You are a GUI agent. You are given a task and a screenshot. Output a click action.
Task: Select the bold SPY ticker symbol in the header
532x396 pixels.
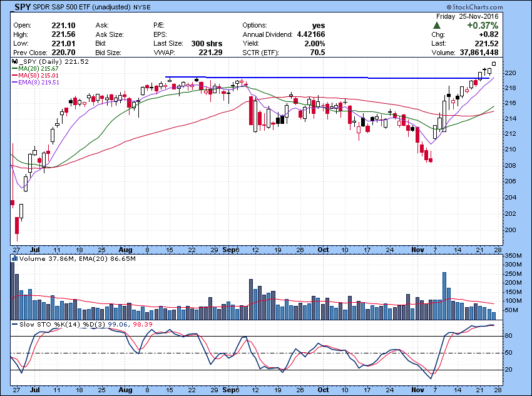pyautogui.click(x=23, y=7)
